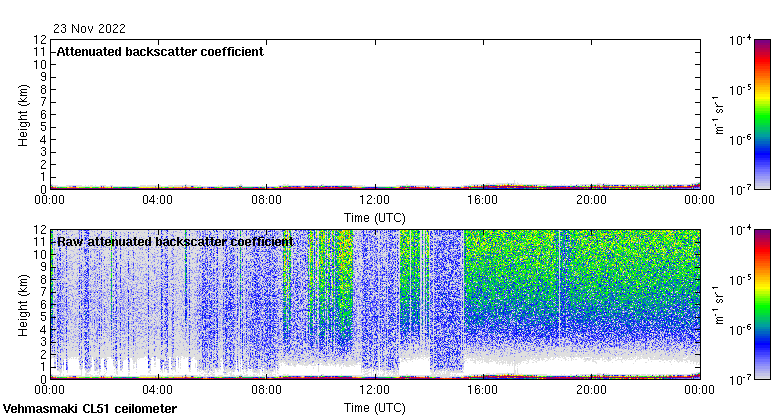Click the 10^-7 label on top colorbar
This screenshot has width=780, height=420.
pyautogui.click(x=740, y=190)
